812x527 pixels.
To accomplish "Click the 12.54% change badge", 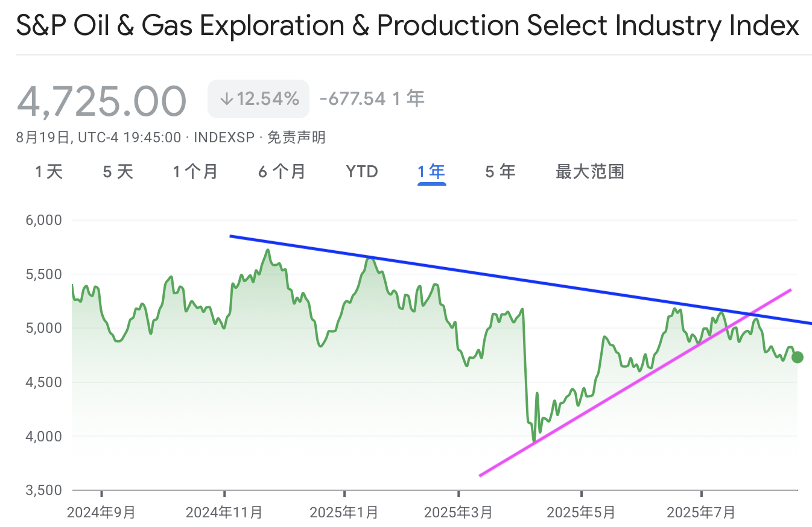I will coord(258,99).
